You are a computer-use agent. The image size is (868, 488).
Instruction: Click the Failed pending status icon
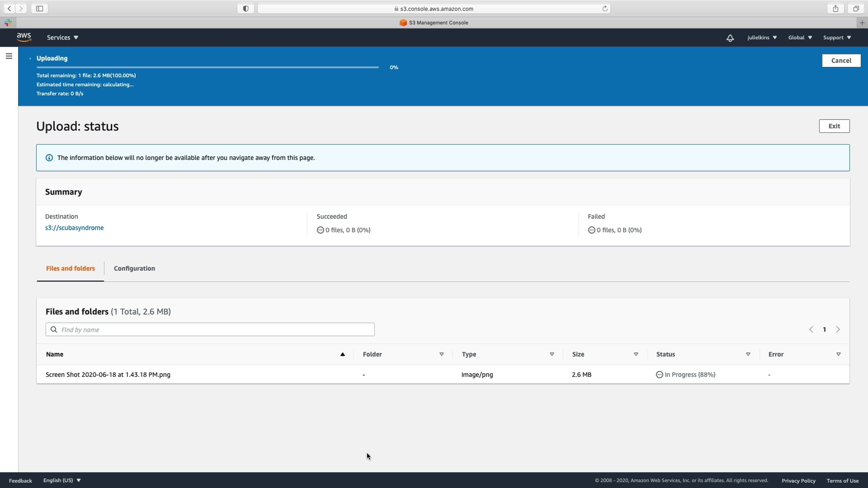coord(591,230)
